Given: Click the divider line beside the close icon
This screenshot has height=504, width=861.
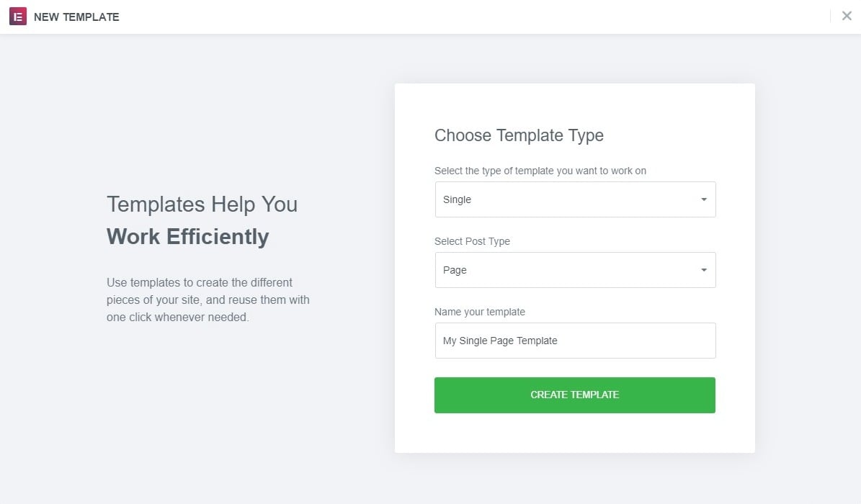Looking at the screenshot, I should (x=831, y=16).
